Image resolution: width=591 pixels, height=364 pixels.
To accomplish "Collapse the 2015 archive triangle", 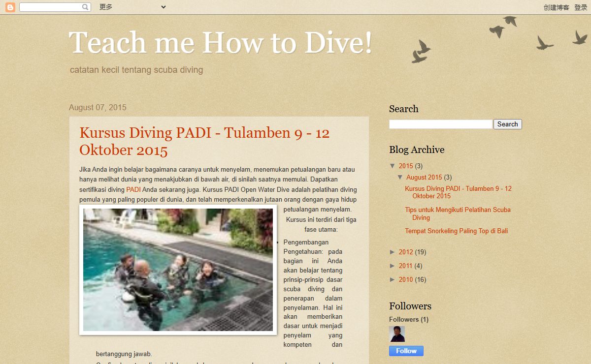I will tap(393, 166).
